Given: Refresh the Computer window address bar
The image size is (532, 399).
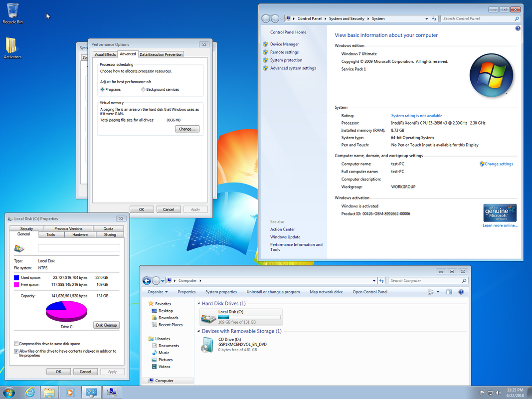Looking at the screenshot, I should pos(382,281).
